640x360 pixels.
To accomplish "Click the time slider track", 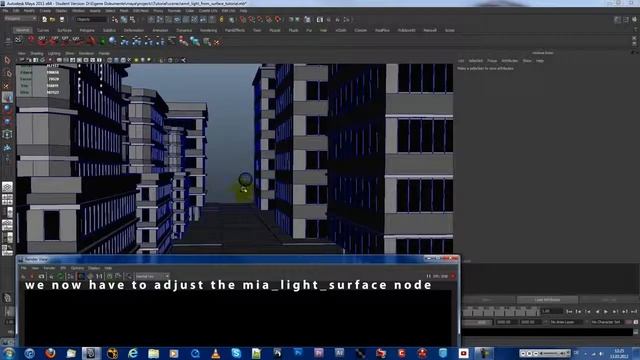I will [x=501, y=312].
